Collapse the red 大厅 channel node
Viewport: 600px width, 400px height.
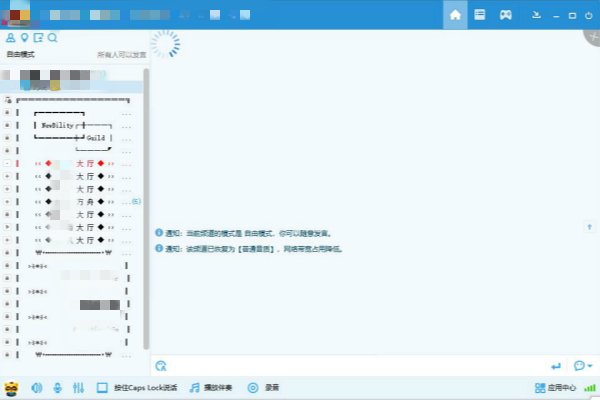click(x=7, y=163)
